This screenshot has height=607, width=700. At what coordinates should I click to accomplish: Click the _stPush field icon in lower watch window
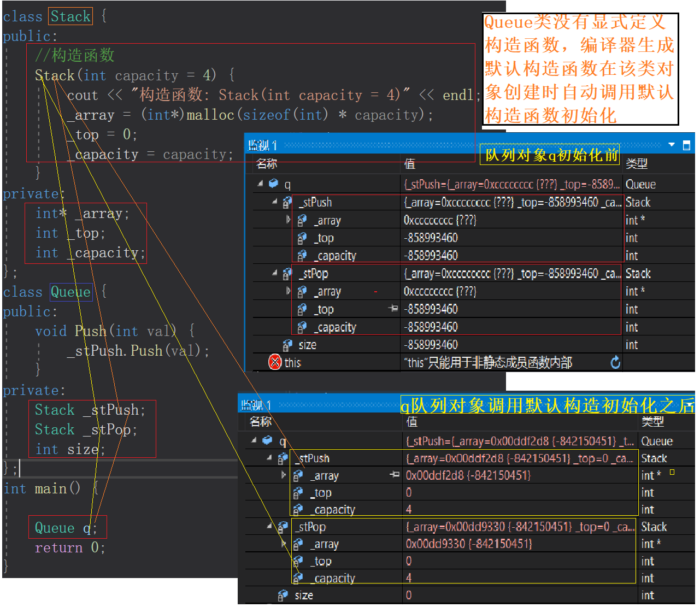pos(283,458)
